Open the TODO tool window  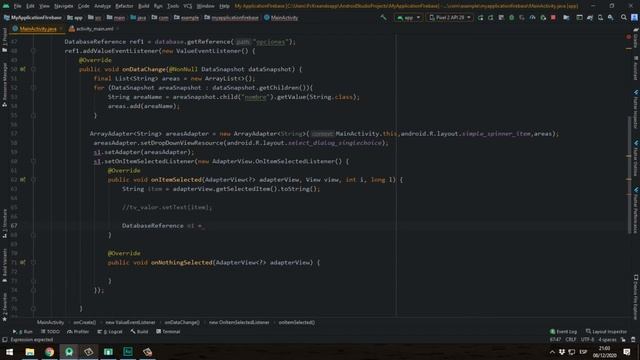click(50, 332)
